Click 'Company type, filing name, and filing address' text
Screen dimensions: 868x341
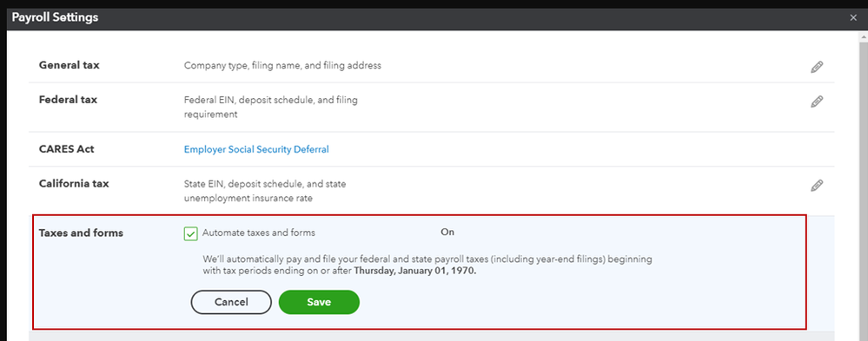[x=282, y=65]
